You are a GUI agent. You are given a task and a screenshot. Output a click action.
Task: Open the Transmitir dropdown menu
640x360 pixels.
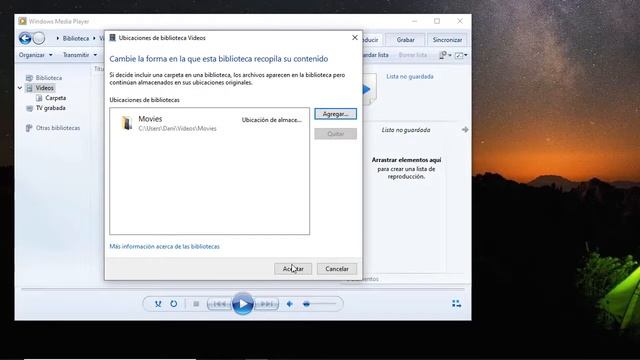coord(80,55)
